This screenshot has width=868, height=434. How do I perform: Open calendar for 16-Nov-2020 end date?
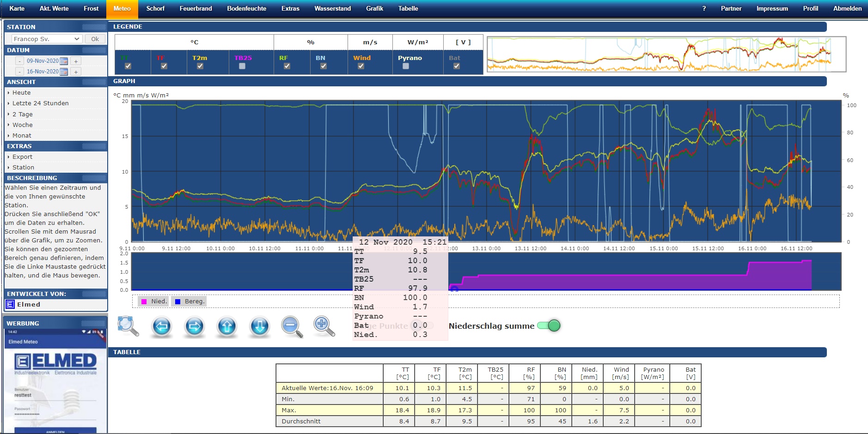tap(64, 72)
